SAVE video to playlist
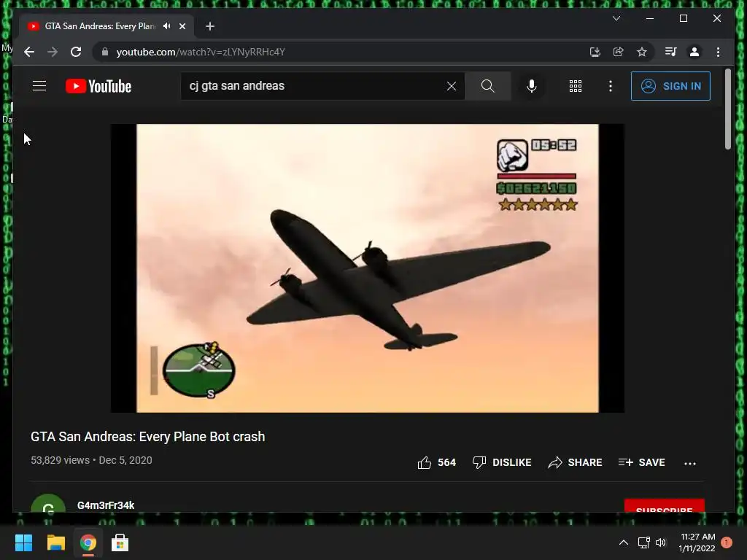The image size is (747, 560). pos(641,462)
